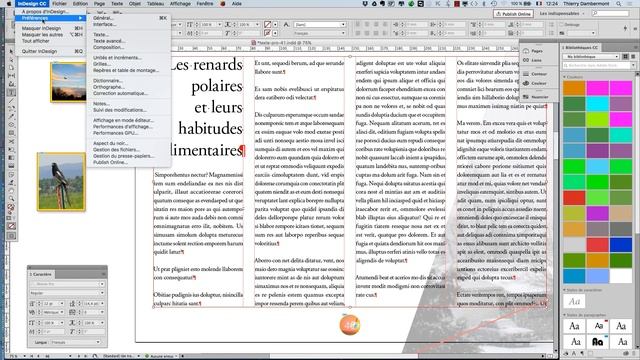Pick the cyan swatch in Couleurs
The height and width of the screenshot is (360, 640).
(598, 104)
